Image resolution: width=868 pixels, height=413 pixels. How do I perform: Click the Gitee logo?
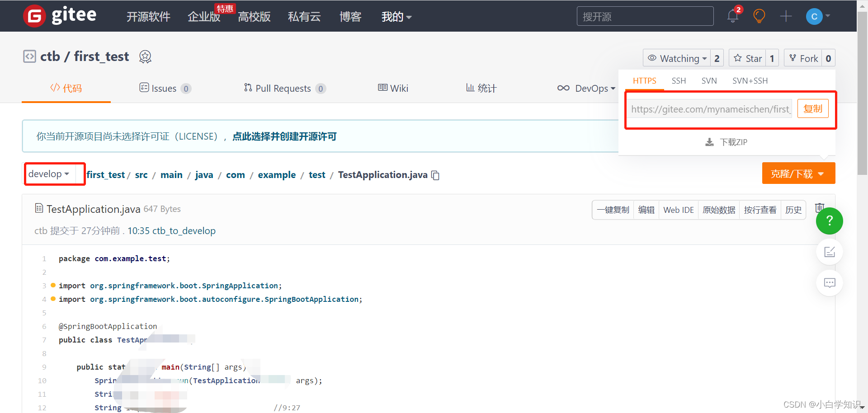60,16
